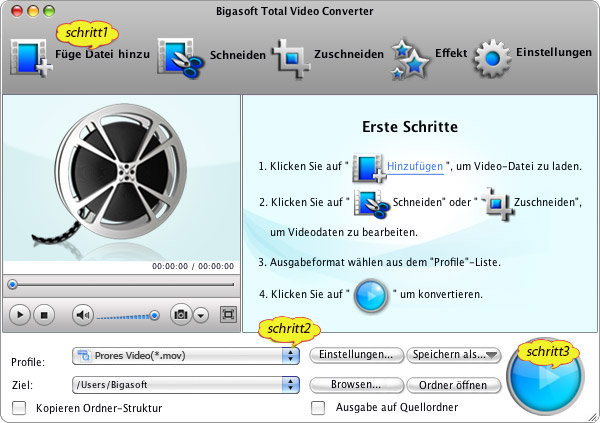Click the Zuschneiden icon in step 2
600x423 pixels.
click(x=497, y=203)
